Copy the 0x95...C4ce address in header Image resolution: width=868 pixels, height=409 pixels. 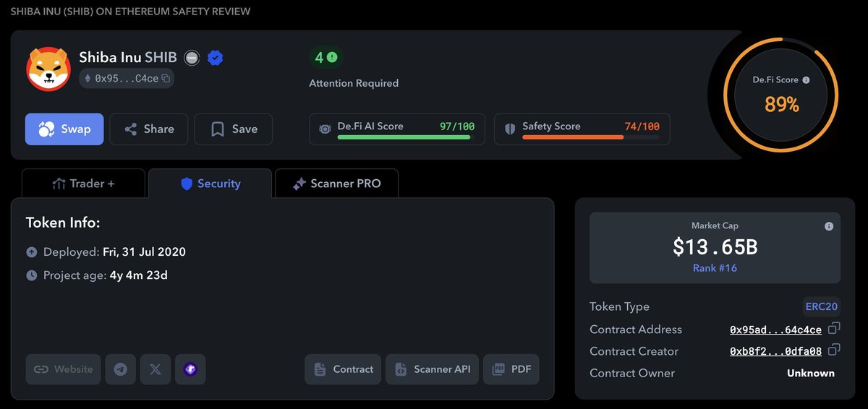[166, 78]
